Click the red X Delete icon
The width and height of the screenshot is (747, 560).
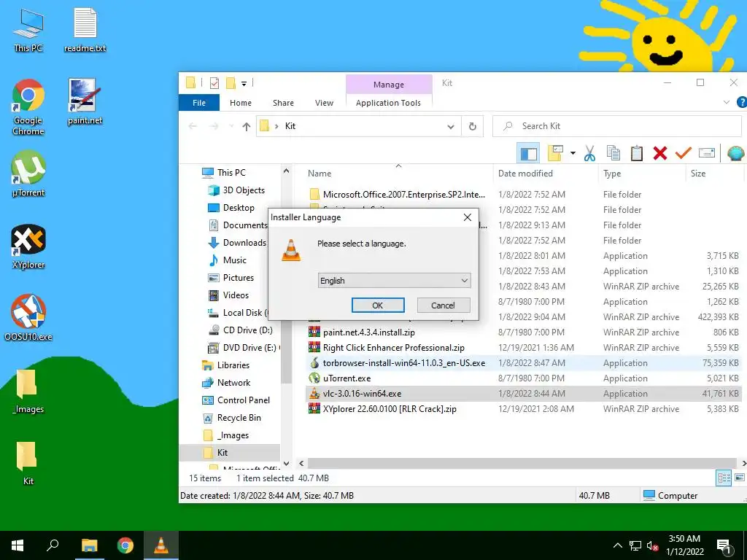coord(659,153)
